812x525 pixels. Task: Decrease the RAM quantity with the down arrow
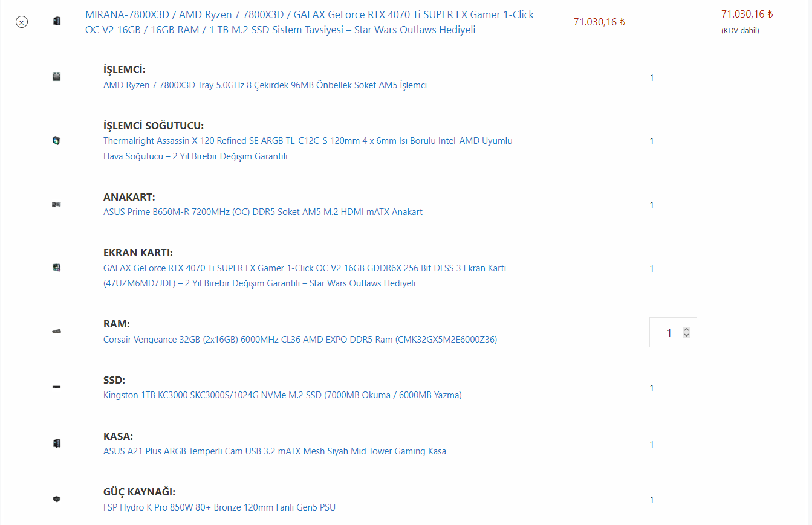pyautogui.click(x=686, y=335)
